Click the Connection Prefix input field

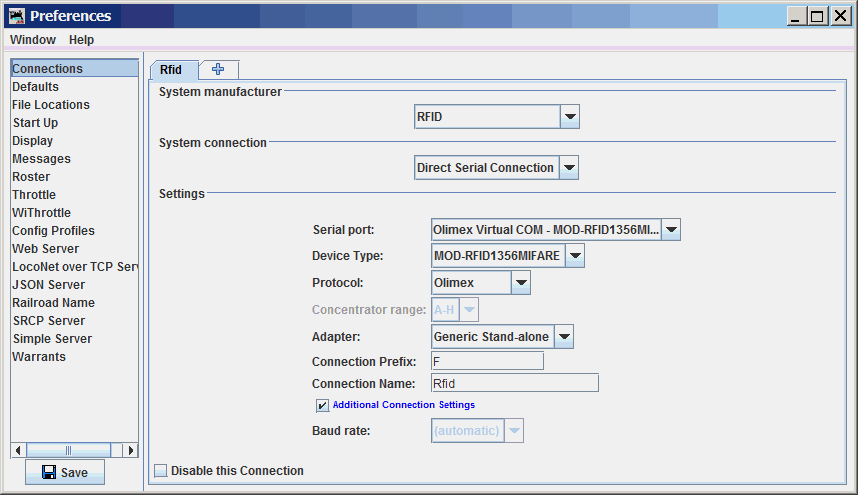[x=487, y=361]
